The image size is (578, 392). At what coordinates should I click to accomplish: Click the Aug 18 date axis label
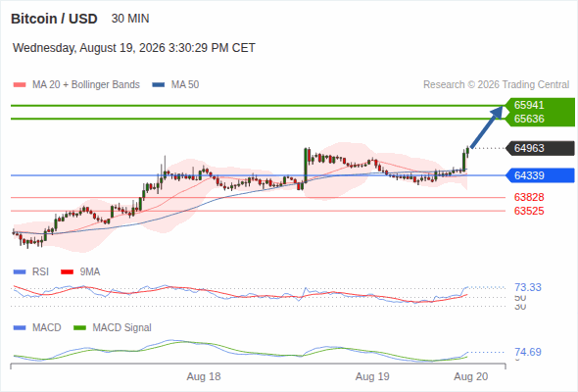pos(204,376)
